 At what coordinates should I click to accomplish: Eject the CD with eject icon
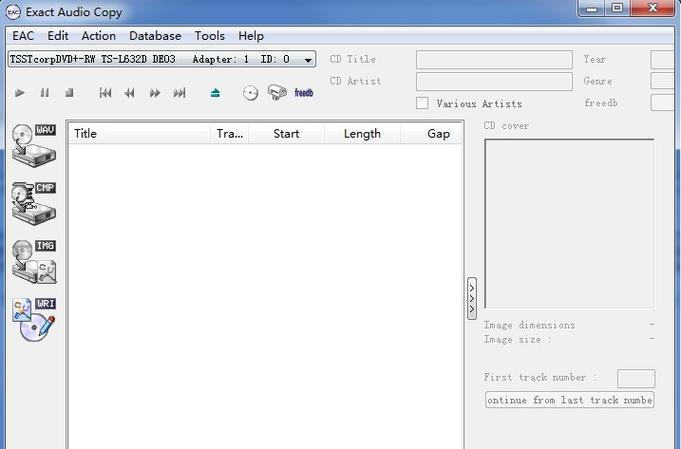pyautogui.click(x=215, y=93)
